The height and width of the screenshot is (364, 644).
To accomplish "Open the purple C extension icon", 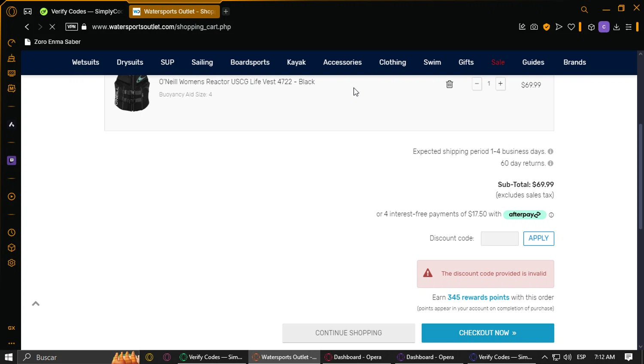I will pyautogui.click(x=604, y=27).
